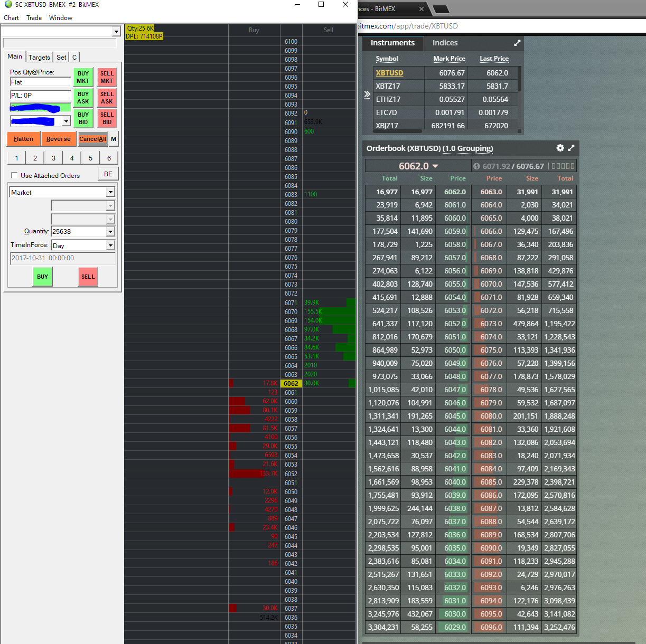646x644 pixels.
Task: Click the info icon beside 6071.92
Action: click(x=476, y=166)
